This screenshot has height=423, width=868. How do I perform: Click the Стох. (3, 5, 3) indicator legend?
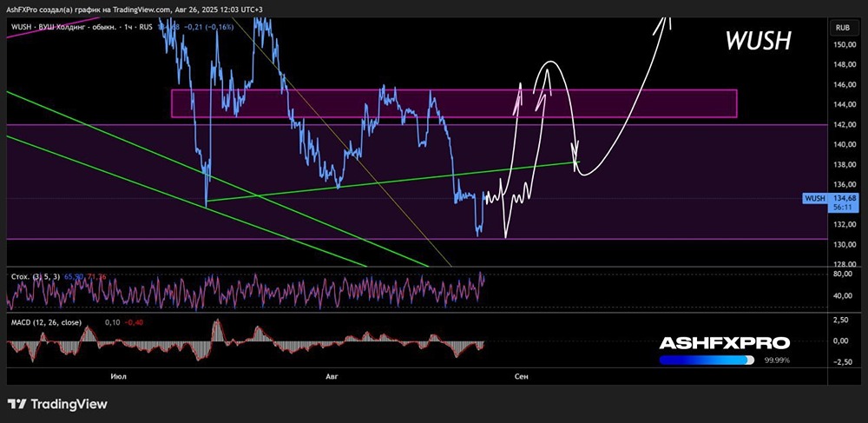click(x=37, y=275)
